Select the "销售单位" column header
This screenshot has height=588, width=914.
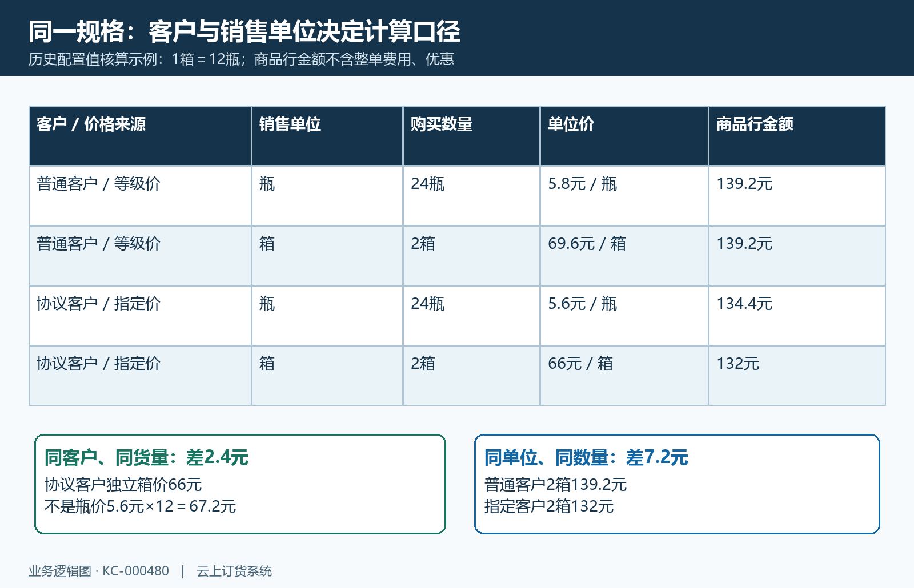(x=290, y=124)
